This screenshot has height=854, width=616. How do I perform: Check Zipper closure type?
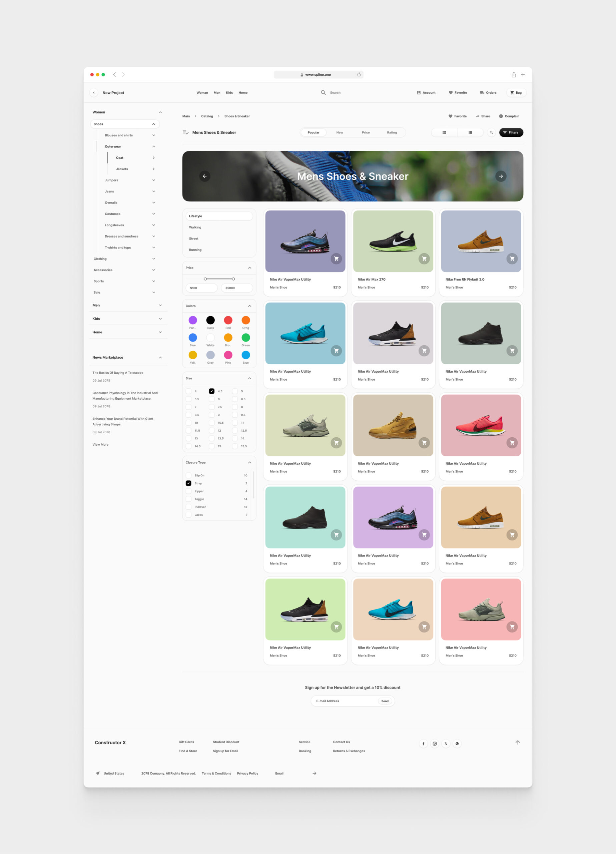(189, 491)
